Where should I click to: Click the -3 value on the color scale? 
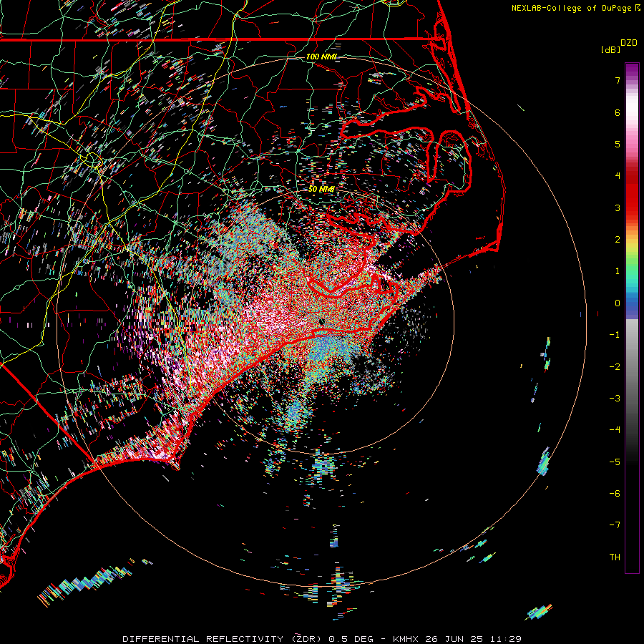tap(615, 399)
